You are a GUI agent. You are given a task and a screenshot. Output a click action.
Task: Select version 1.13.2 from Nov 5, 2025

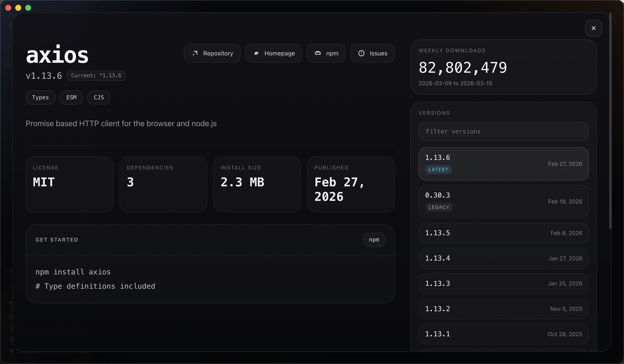503,309
